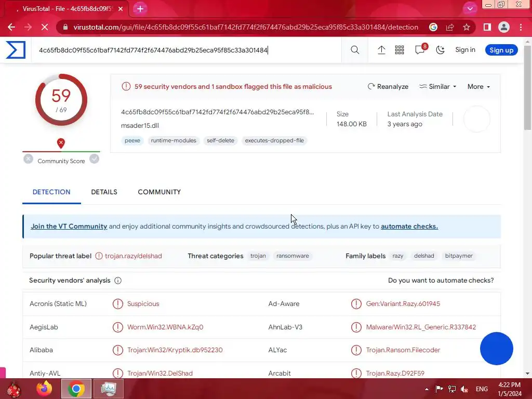
Task: Click the 59/69 detection score circle
Action: [61, 100]
